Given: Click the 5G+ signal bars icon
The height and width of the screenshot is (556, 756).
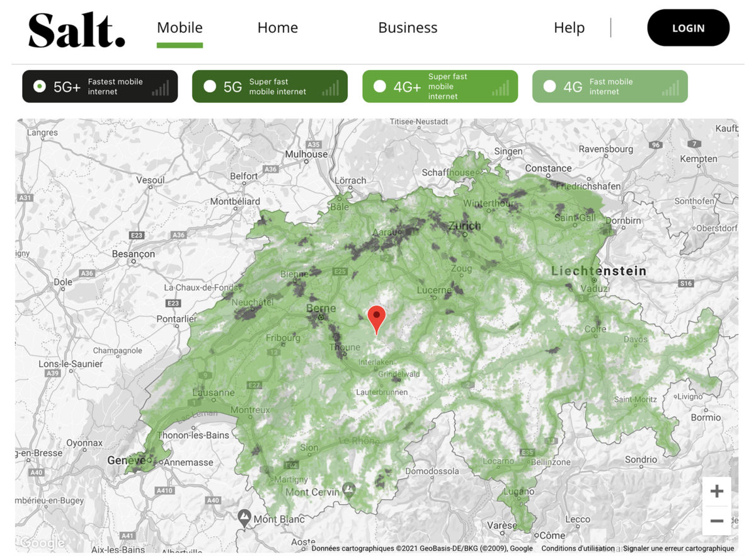Looking at the screenshot, I should [x=160, y=88].
